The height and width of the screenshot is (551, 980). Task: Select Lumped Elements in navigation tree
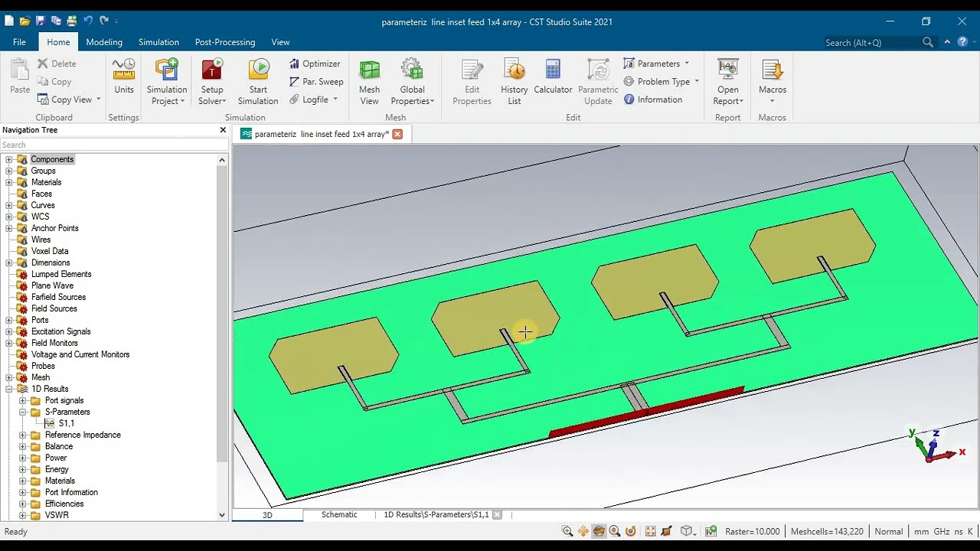61,274
